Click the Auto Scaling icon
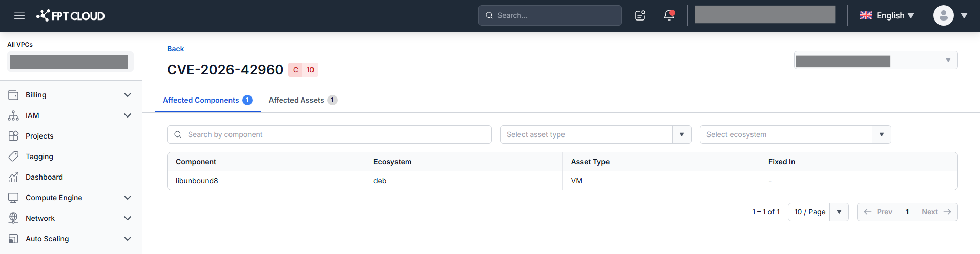Viewport: 980px width, 254px height. (x=13, y=239)
